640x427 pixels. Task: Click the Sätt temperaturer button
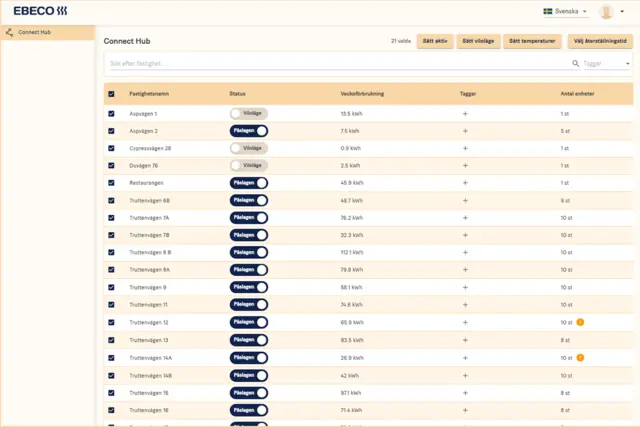(532, 41)
